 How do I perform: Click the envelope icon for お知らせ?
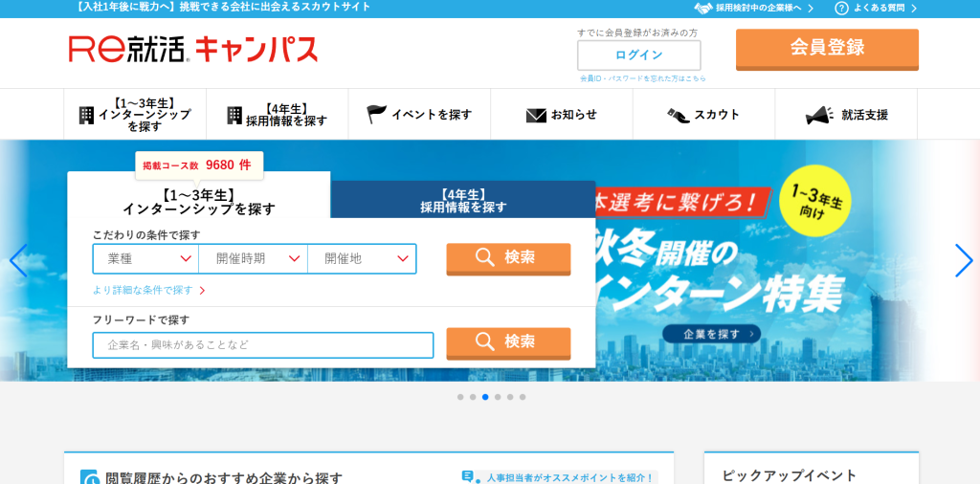tap(536, 116)
